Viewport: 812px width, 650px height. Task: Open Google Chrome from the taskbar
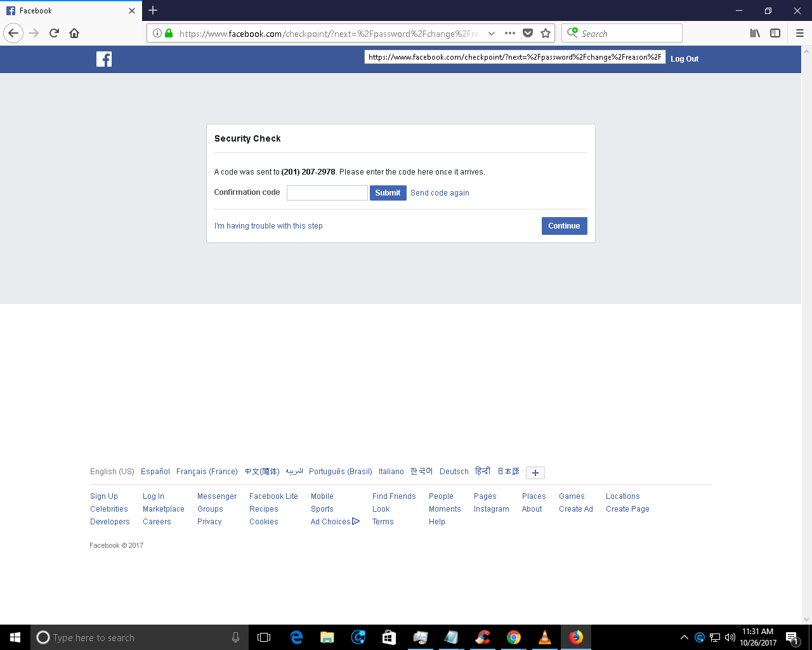(514, 637)
